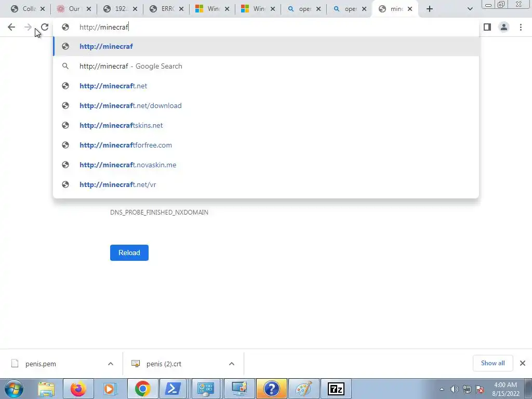Expand the tab search chevron

click(x=470, y=9)
